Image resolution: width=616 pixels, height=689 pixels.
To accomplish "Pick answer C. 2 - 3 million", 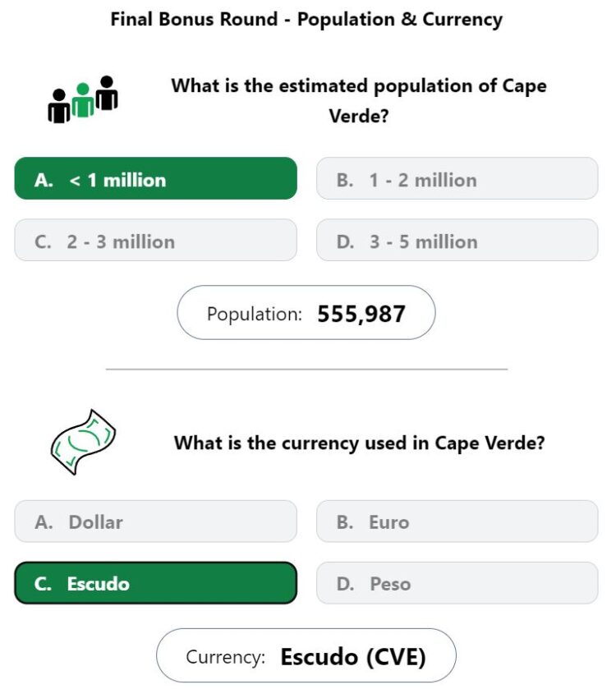I will click(155, 240).
